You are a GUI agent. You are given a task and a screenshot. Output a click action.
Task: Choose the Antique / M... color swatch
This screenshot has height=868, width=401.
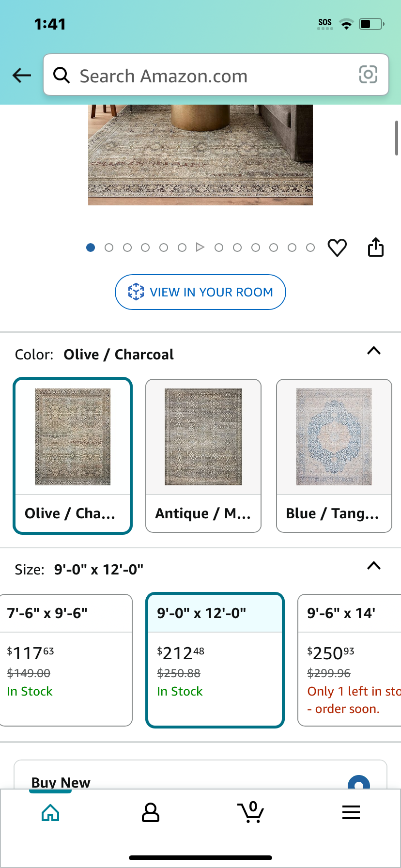(x=203, y=456)
